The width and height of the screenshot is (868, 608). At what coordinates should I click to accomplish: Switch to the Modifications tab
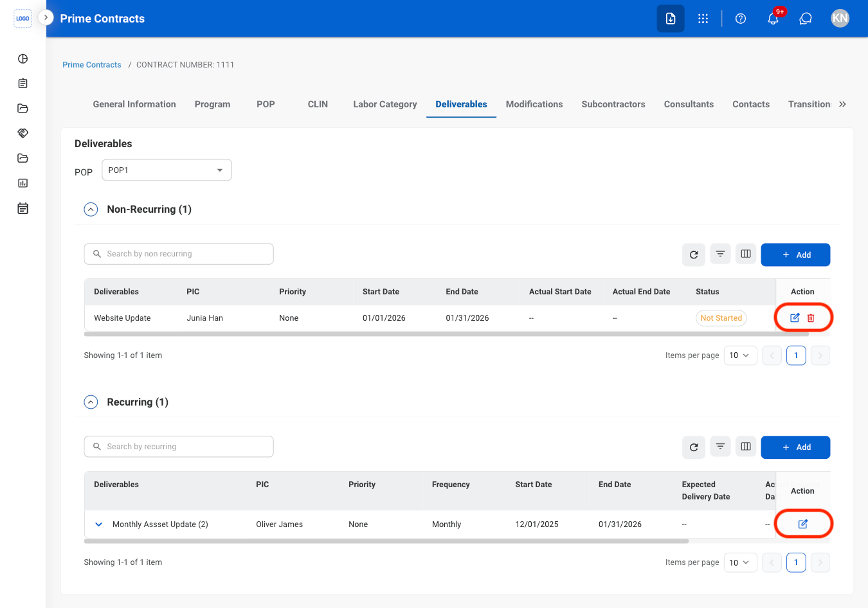[534, 104]
